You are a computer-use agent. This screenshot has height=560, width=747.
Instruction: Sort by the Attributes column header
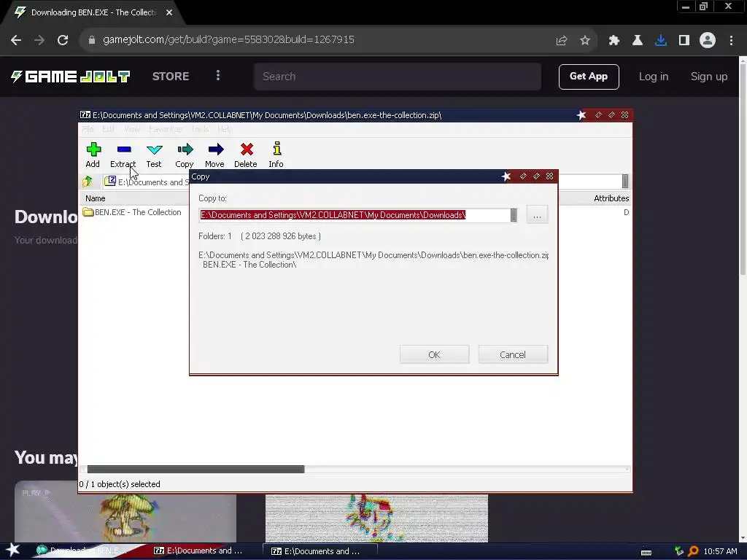(611, 198)
